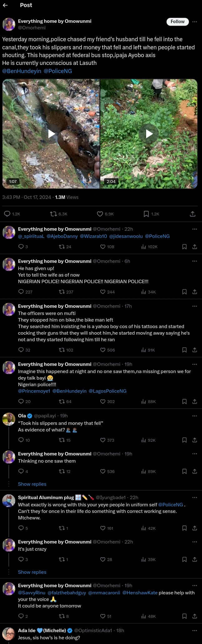Screen dimensions: 202x644
Task: Show replies under 'Thinking no one saw them'
Action: click(32, 484)
